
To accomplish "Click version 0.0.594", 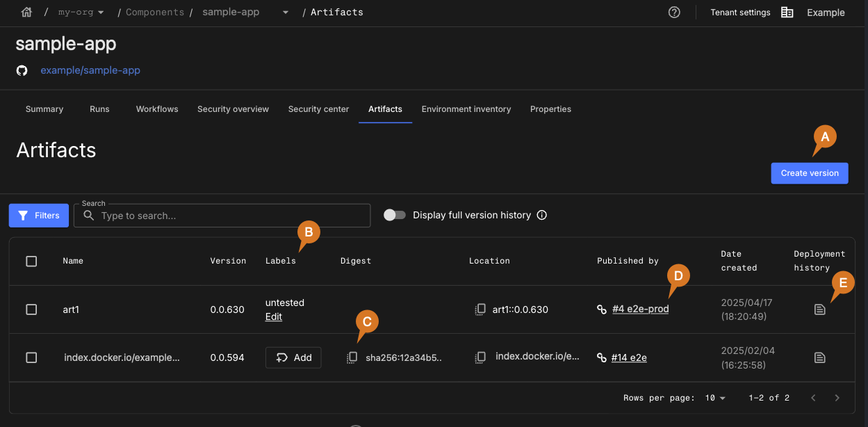I will click(x=227, y=357).
